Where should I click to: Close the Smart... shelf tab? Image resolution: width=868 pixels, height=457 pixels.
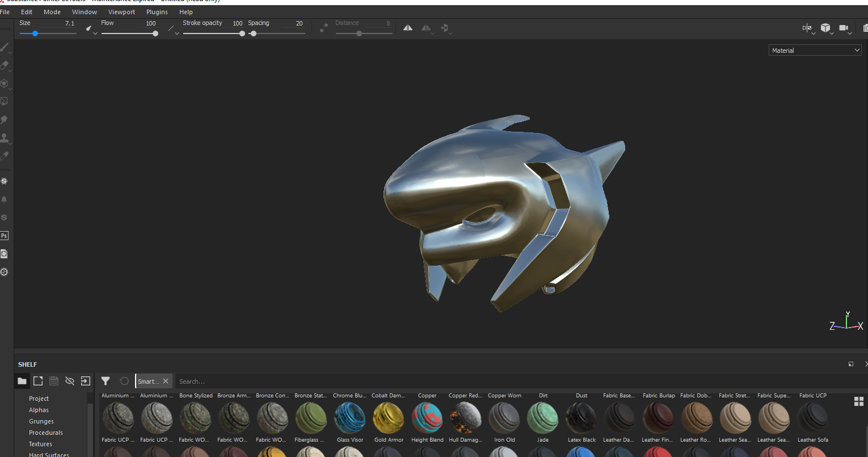[x=166, y=381]
